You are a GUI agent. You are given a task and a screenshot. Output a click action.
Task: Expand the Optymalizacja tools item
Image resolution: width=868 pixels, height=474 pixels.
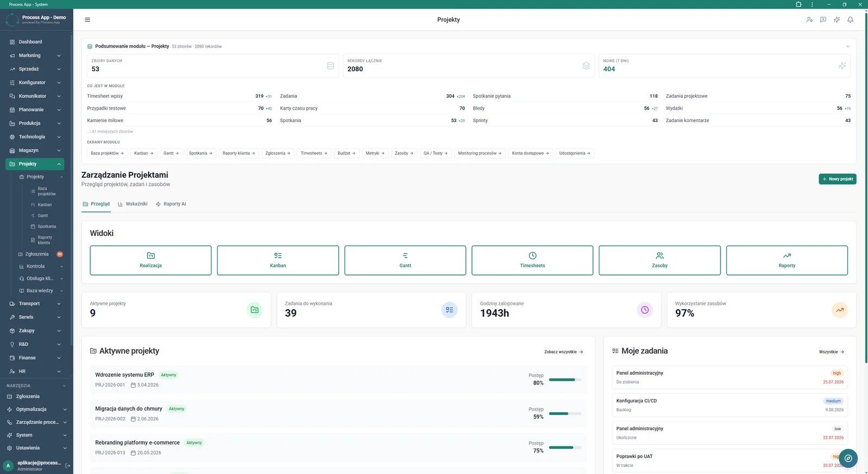click(36, 409)
